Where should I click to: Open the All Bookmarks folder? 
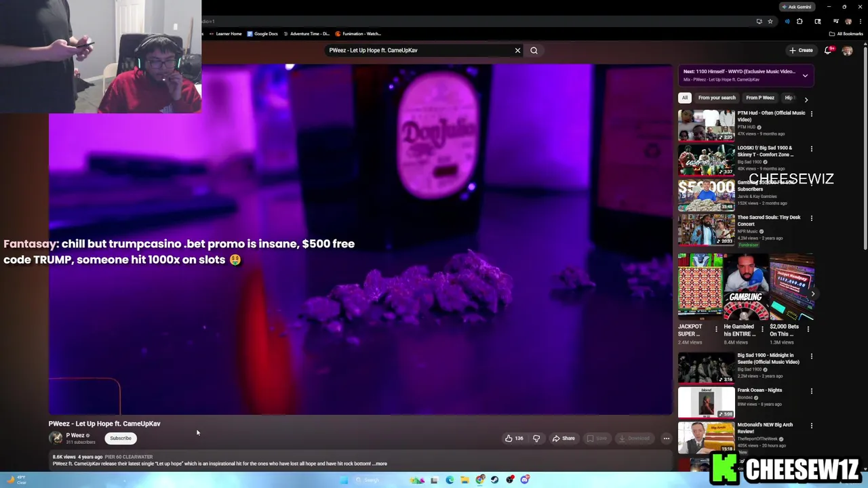pos(846,34)
